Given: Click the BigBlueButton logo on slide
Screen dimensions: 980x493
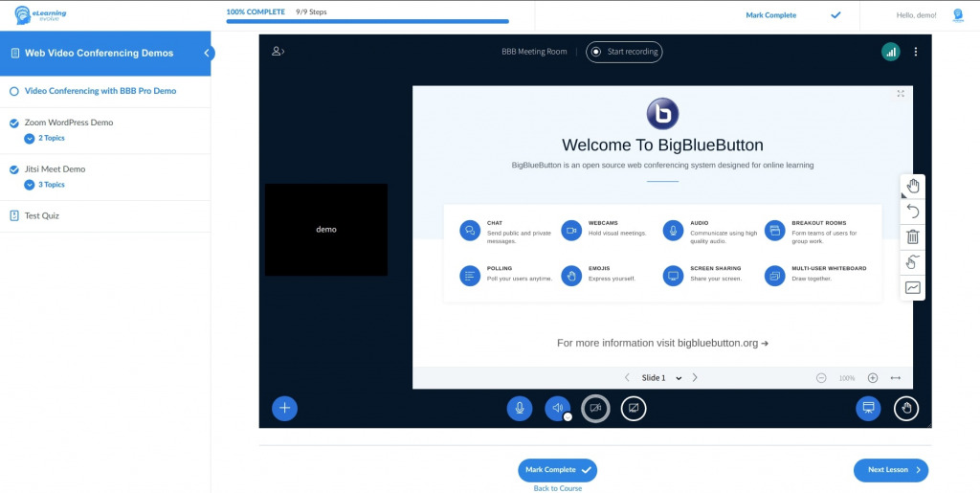Looking at the screenshot, I should click(x=662, y=114).
